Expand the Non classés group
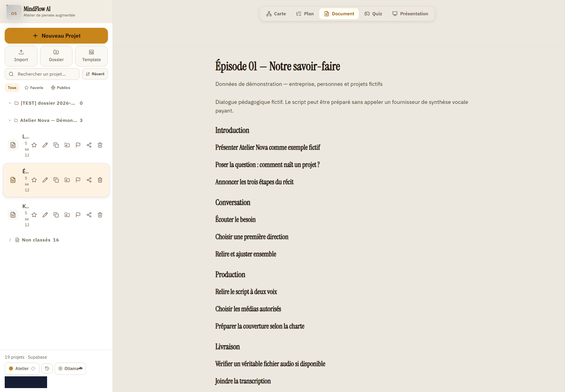565x392 pixels. (10, 240)
